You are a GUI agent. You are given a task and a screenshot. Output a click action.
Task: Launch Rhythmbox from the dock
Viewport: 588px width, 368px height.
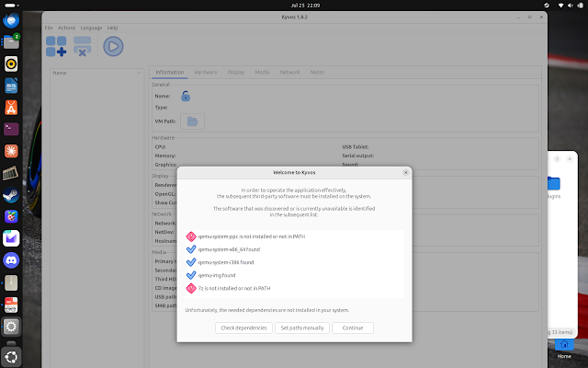coord(11,63)
